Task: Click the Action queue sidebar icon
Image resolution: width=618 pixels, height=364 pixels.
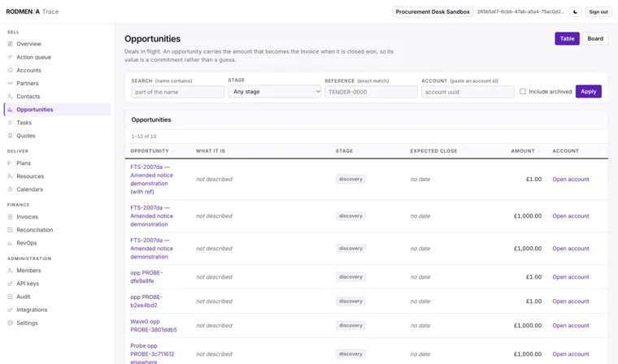Action: (11, 57)
